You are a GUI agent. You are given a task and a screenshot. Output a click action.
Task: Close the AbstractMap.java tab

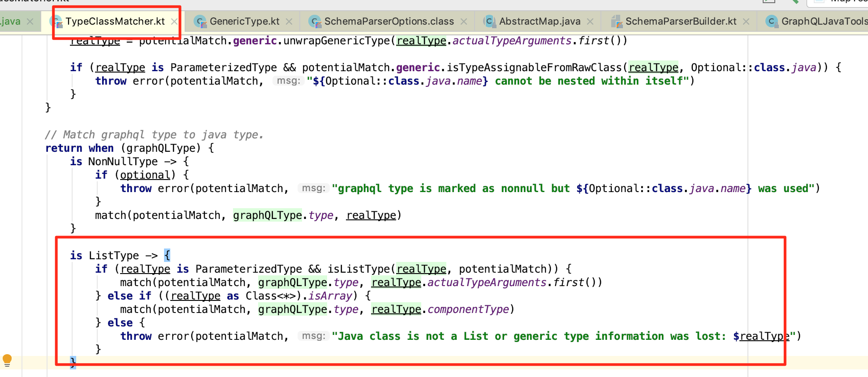tap(590, 21)
